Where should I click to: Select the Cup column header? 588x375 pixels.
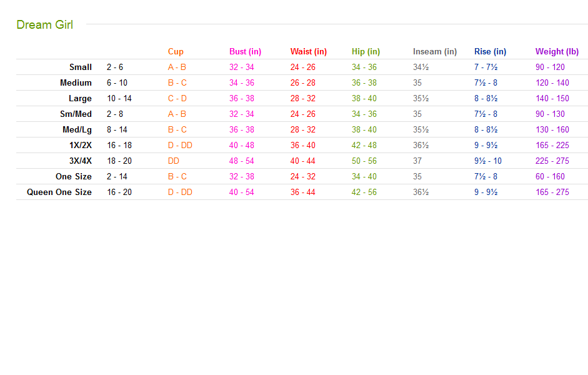click(x=176, y=52)
